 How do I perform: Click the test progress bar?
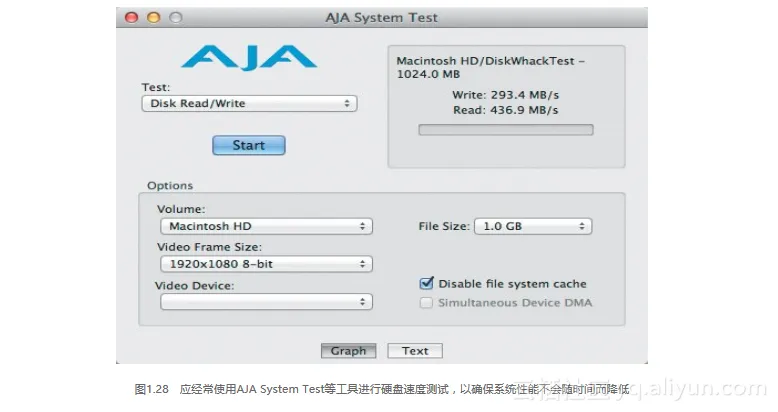[x=505, y=130]
